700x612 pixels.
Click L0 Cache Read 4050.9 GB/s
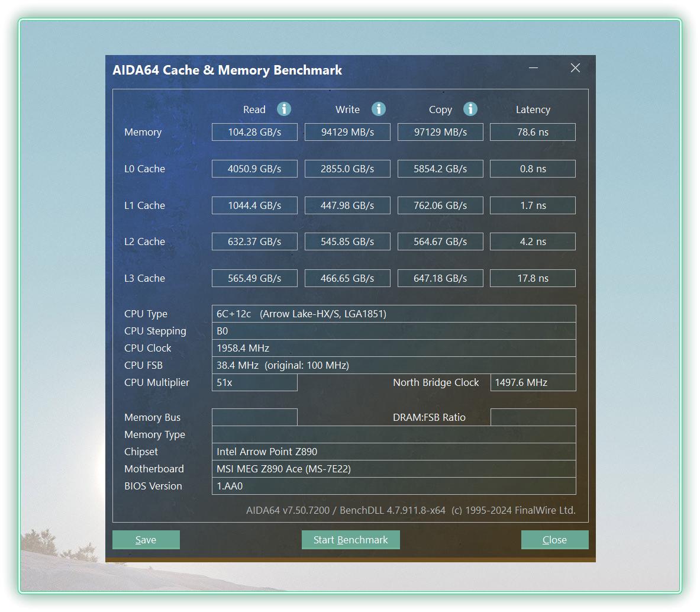(x=254, y=169)
